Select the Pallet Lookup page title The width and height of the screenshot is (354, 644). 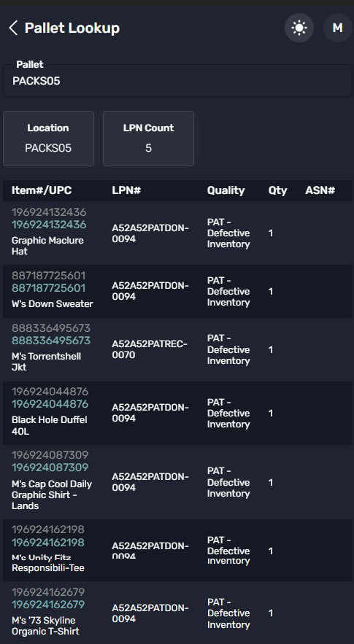point(72,28)
